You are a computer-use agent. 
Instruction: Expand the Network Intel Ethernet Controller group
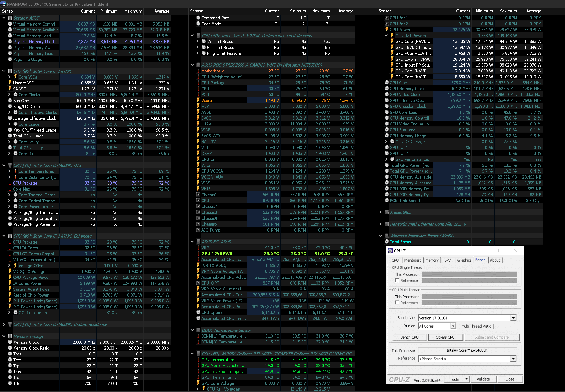point(381,224)
